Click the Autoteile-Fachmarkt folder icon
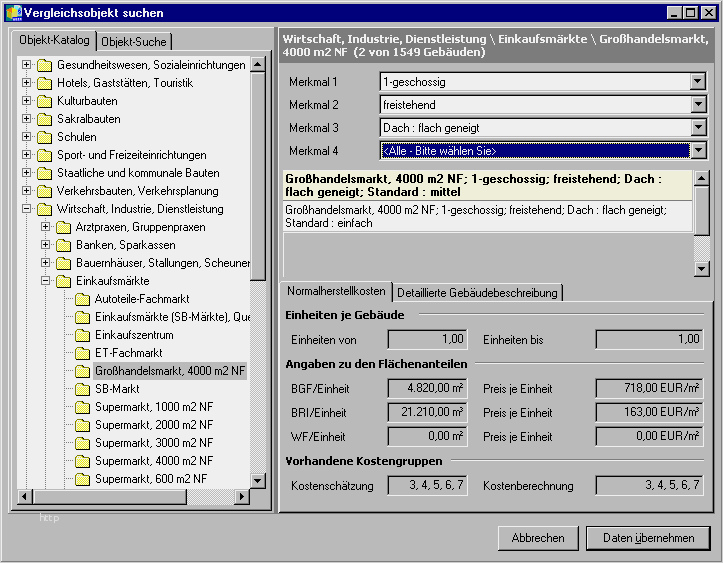 (x=82, y=299)
